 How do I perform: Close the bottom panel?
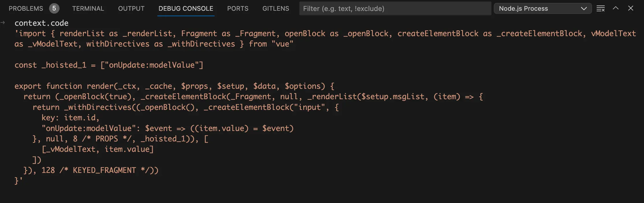tap(630, 8)
